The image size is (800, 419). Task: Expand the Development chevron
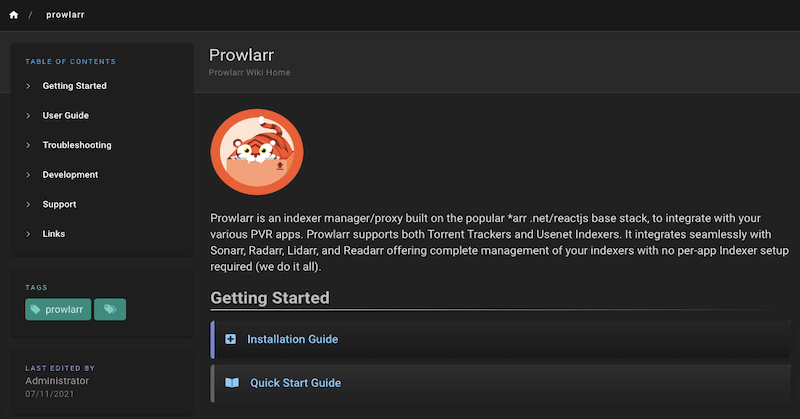28,175
